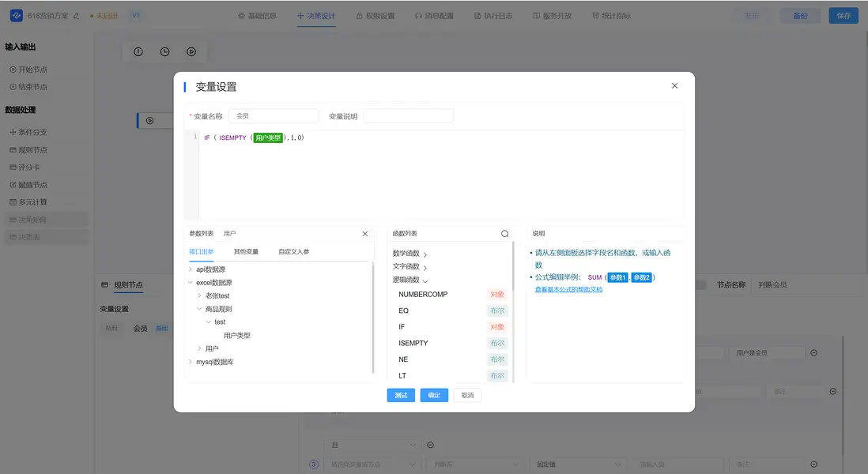Close the 变量设置 dialog
This screenshot has height=474, width=868.
674,86
